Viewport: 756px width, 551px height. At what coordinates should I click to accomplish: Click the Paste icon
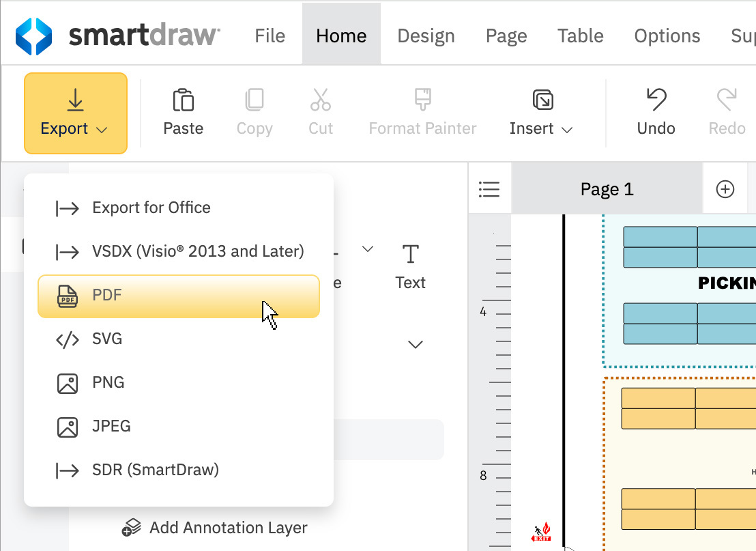coord(184,100)
